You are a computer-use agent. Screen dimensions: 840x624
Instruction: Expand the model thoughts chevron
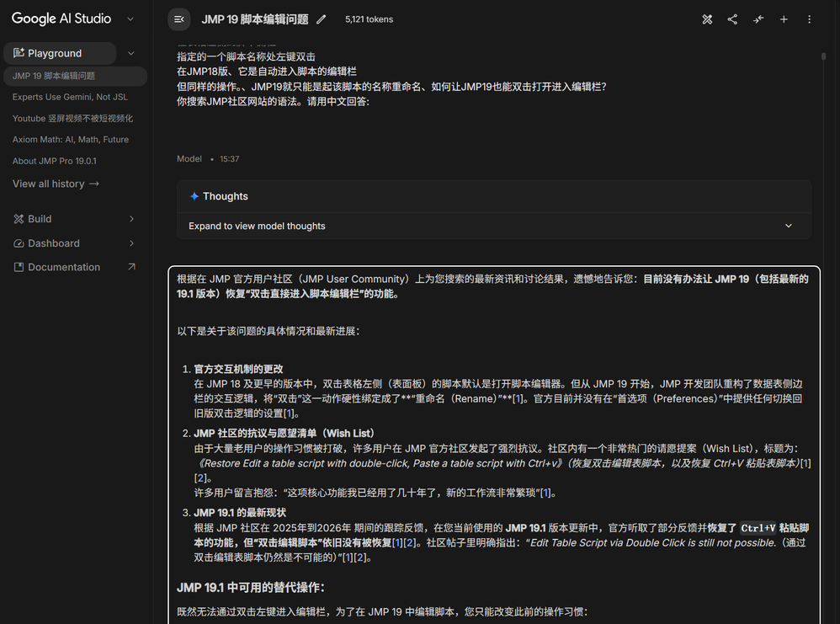click(x=789, y=226)
